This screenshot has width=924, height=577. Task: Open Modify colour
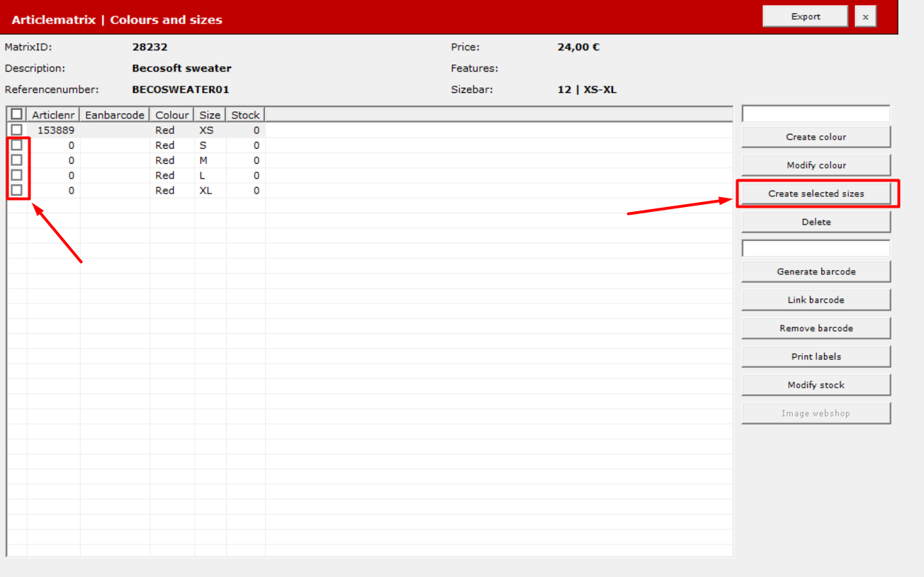(816, 165)
